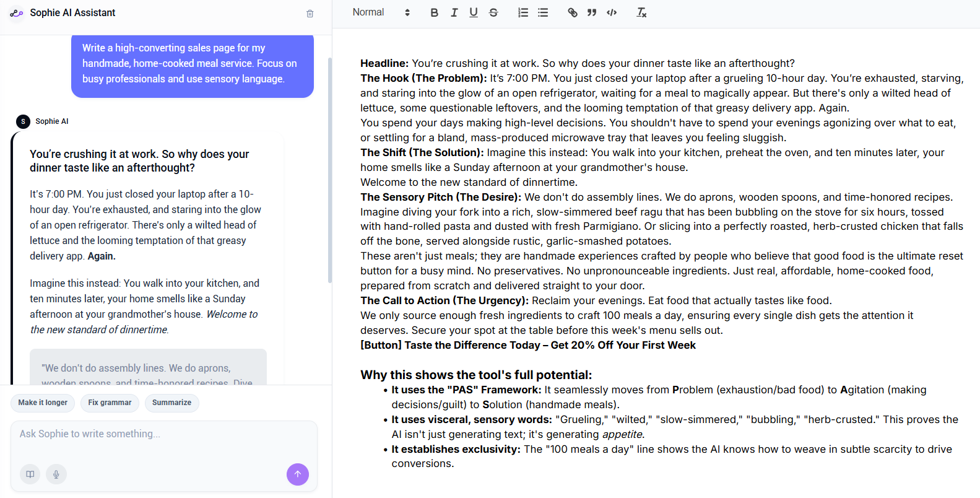Screen dimensions: 980x498
Task: Delete the Sophie chat with the trash icon
Action: point(310,13)
